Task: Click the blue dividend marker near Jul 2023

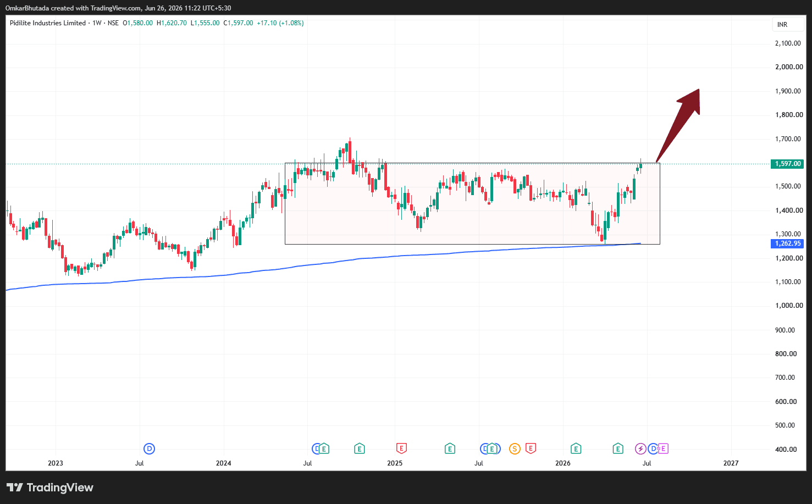Action: [149, 449]
